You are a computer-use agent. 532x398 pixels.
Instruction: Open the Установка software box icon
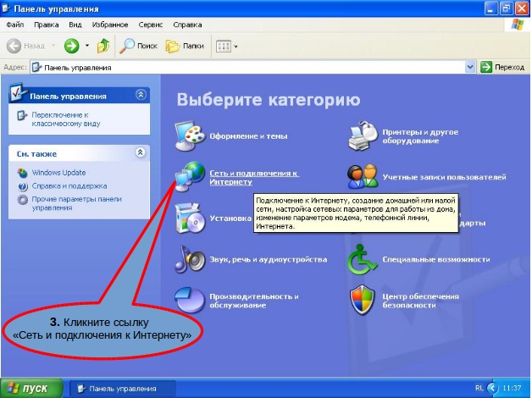pos(190,218)
